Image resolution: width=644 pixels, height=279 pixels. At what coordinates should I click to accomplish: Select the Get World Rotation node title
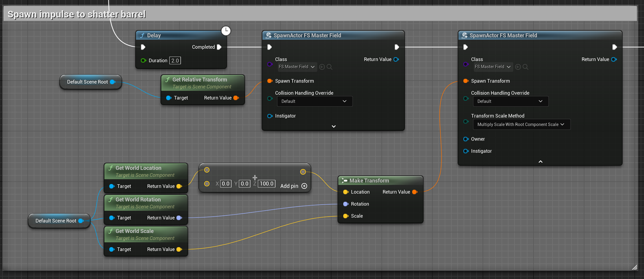tap(138, 200)
